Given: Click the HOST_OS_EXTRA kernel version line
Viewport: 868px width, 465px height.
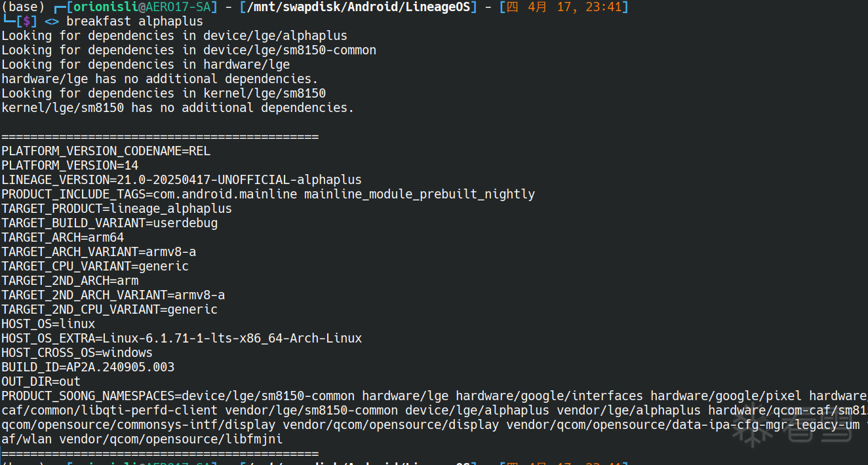Looking at the screenshot, I should point(181,339).
